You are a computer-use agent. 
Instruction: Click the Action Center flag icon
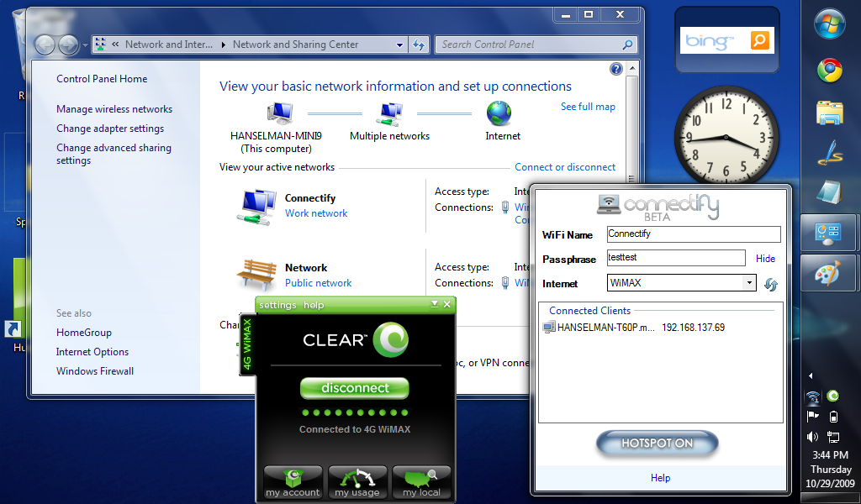(x=813, y=417)
